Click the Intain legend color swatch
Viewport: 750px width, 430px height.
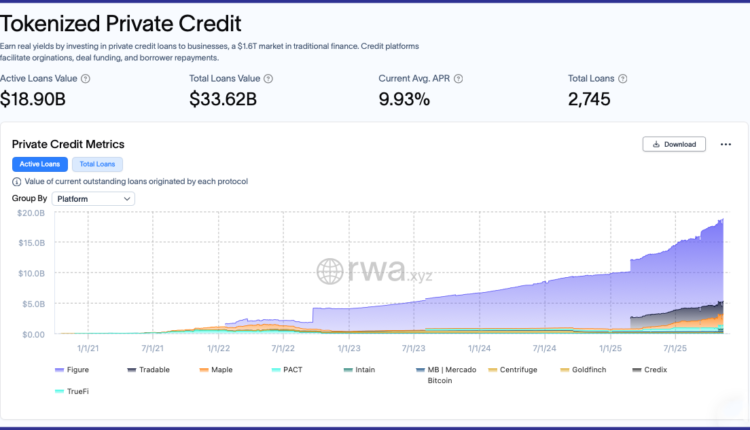348,370
